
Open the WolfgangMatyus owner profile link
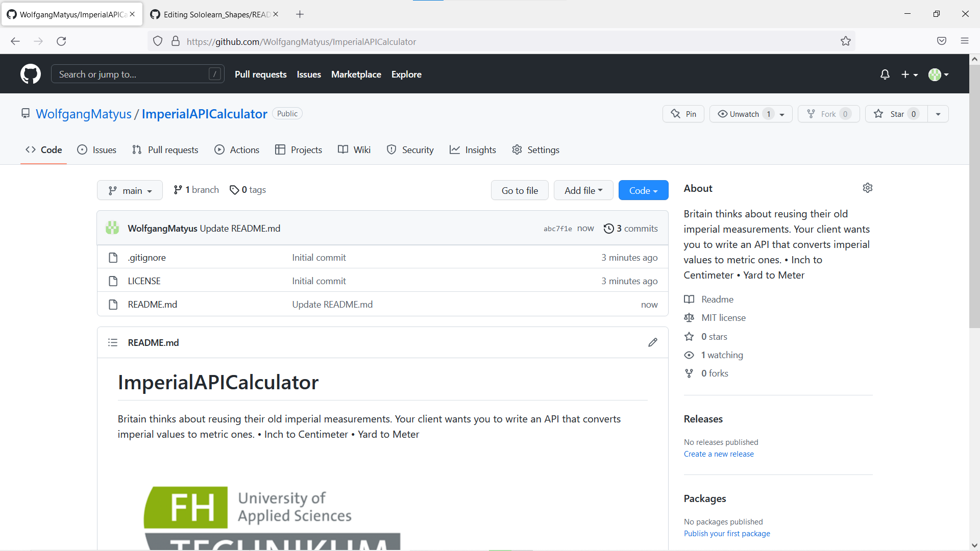(84, 114)
